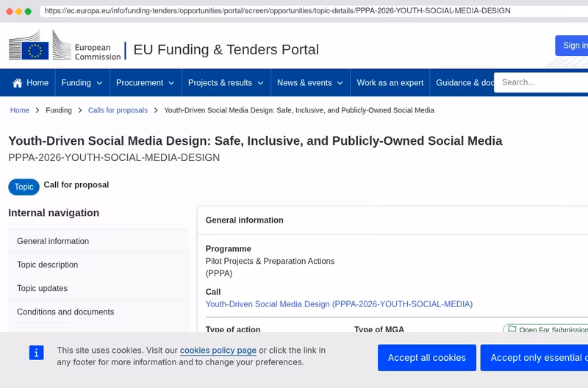The width and height of the screenshot is (588, 388).
Task: Expand the Procurement menu chevron
Action: point(171,83)
